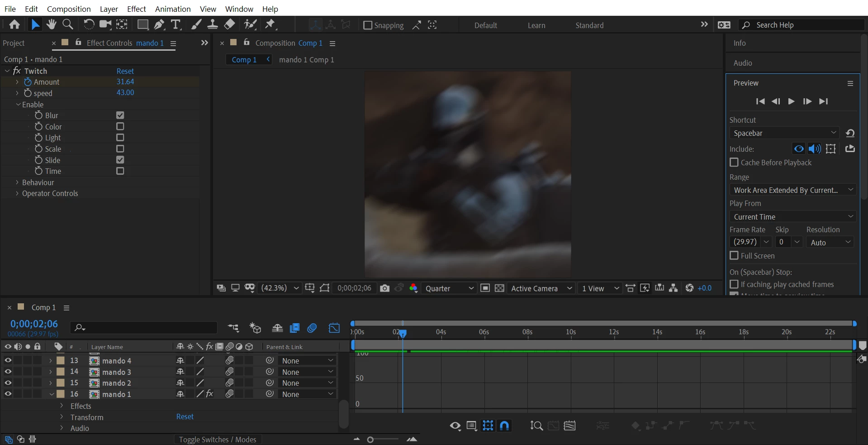
Task: Hide the mando 2 layer
Action: tap(8, 383)
